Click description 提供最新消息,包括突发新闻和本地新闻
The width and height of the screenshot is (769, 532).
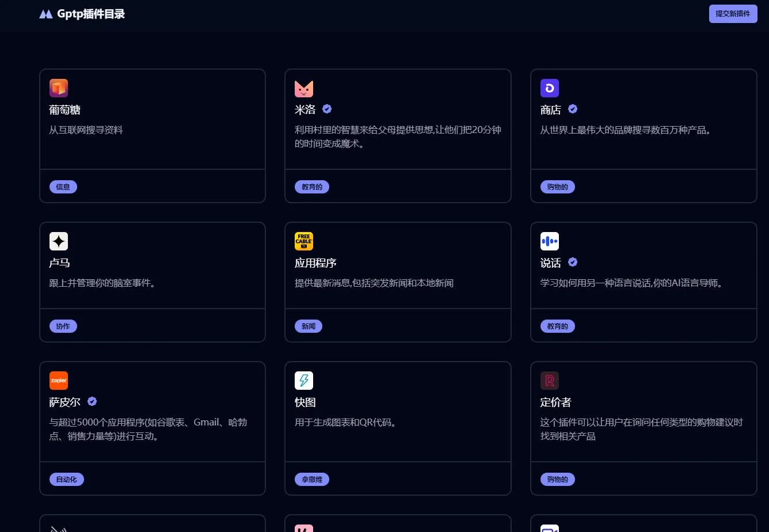(374, 283)
